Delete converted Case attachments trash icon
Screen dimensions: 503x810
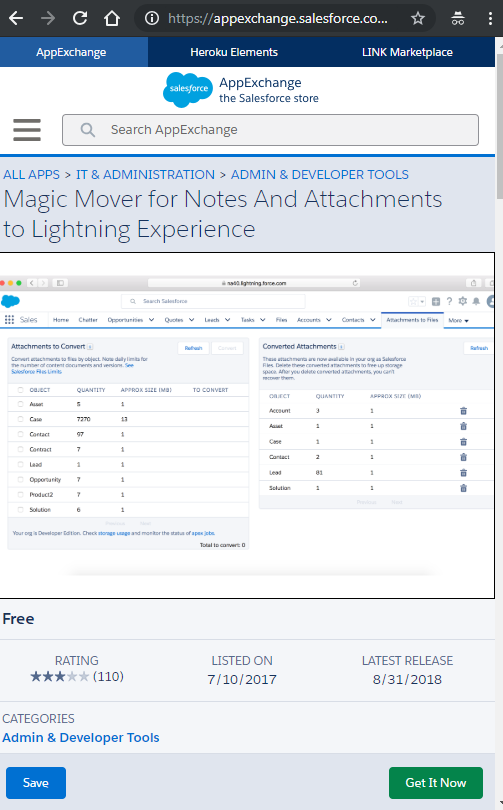point(463,442)
